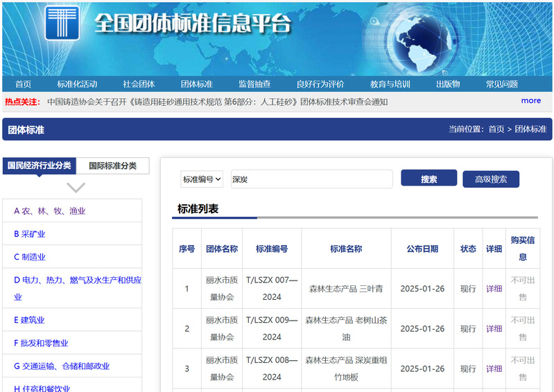Click code cell T/LSZX 009—2024

(272, 328)
